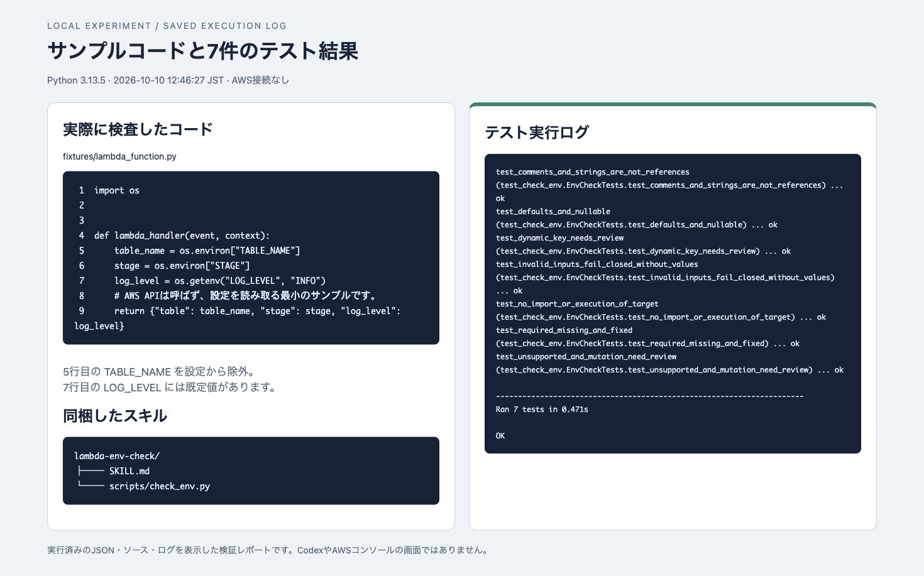Click the log line ending "test_defaults_and_nullable) ... ok"

[x=637, y=225]
